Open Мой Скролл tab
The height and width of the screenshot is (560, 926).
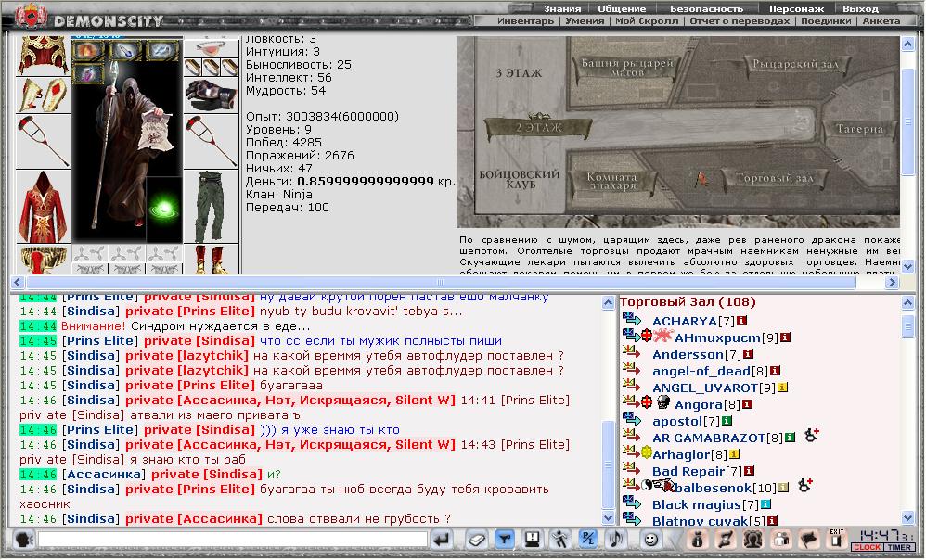coord(647,20)
